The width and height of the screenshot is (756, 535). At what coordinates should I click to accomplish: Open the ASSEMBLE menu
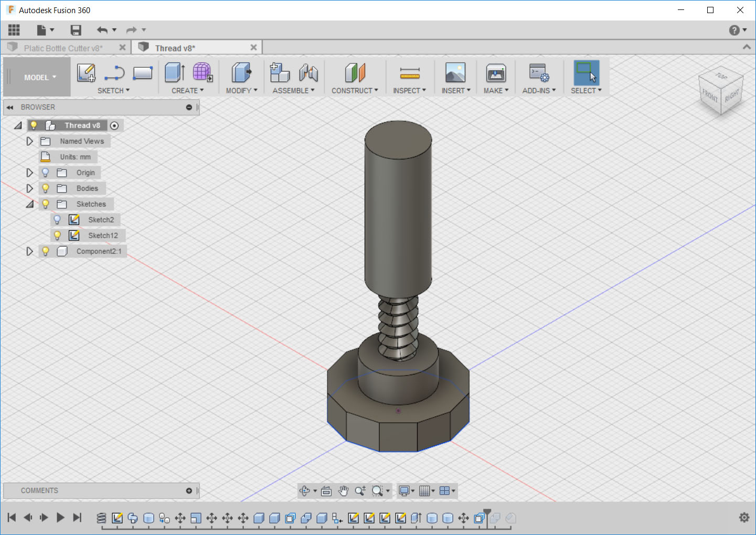click(x=293, y=91)
